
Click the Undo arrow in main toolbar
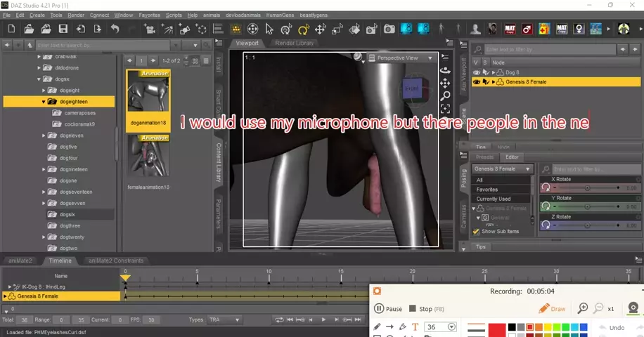tap(115, 29)
